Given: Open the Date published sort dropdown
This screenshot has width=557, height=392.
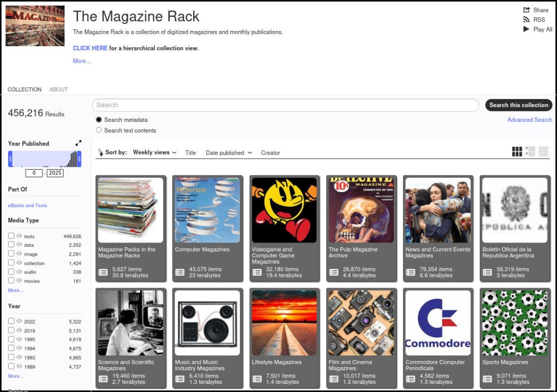Looking at the screenshot, I should pos(228,153).
